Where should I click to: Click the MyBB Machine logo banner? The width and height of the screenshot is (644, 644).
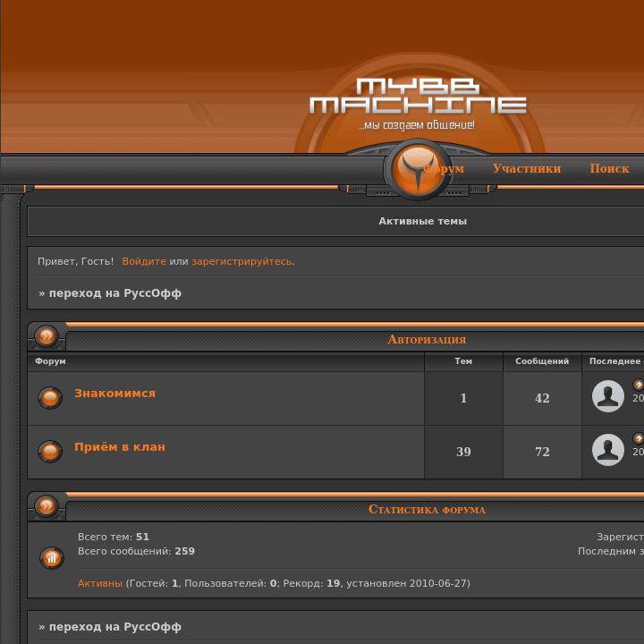418,104
